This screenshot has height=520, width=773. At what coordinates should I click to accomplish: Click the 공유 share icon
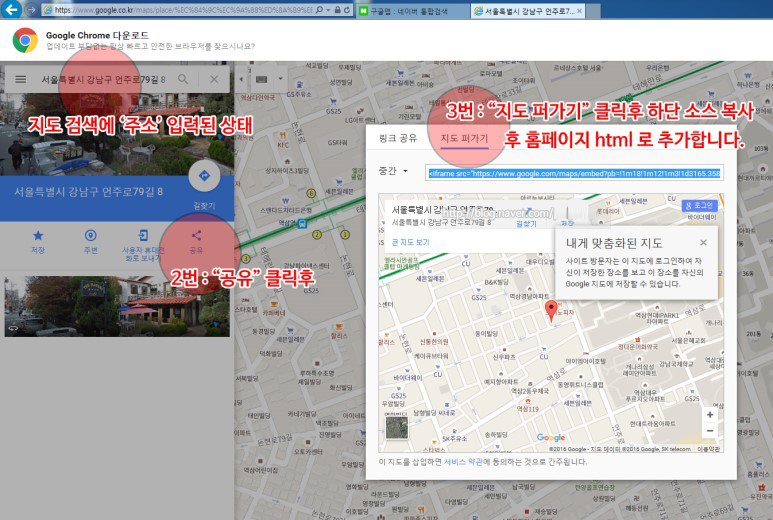(196, 236)
